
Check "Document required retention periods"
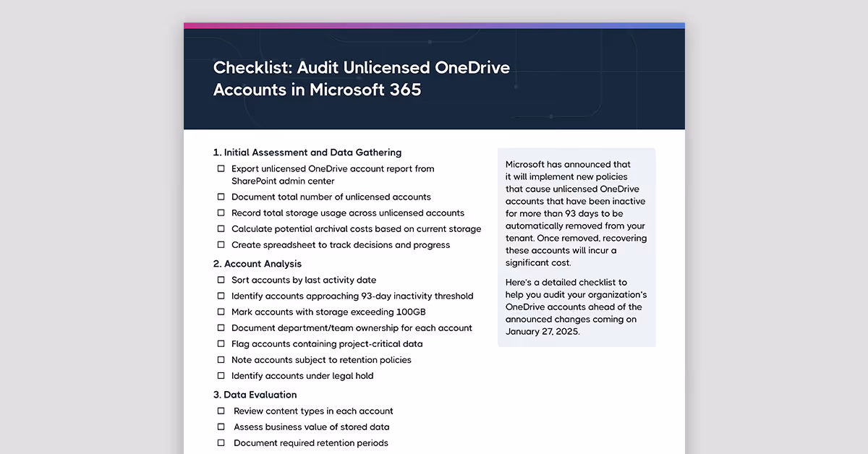(x=221, y=442)
